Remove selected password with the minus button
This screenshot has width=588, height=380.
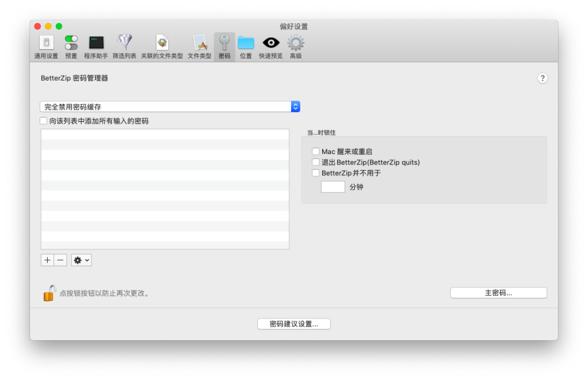60,260
